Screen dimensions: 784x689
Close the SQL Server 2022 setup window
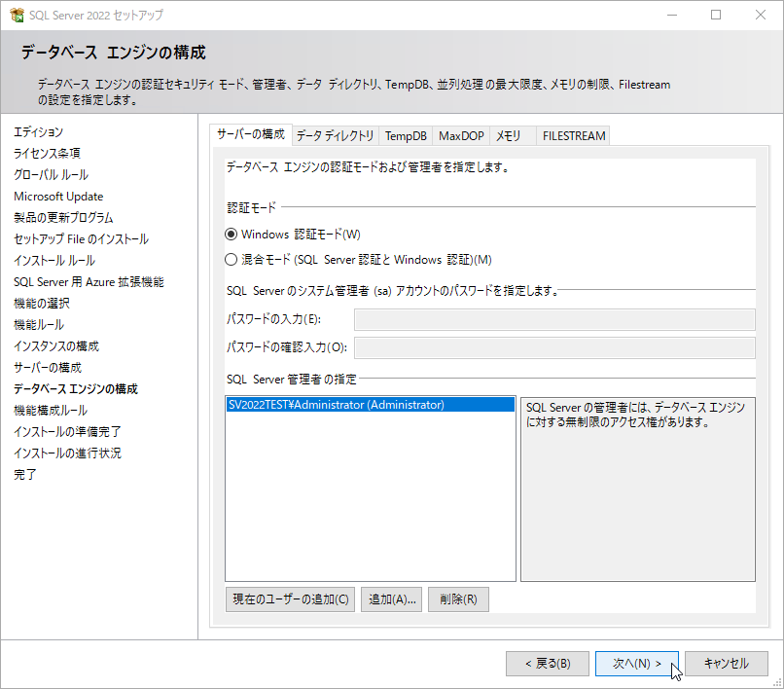point(761,15)
